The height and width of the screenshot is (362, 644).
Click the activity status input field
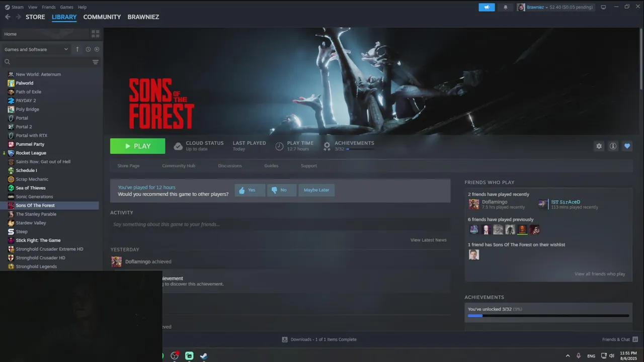click(x=280, y=224)
